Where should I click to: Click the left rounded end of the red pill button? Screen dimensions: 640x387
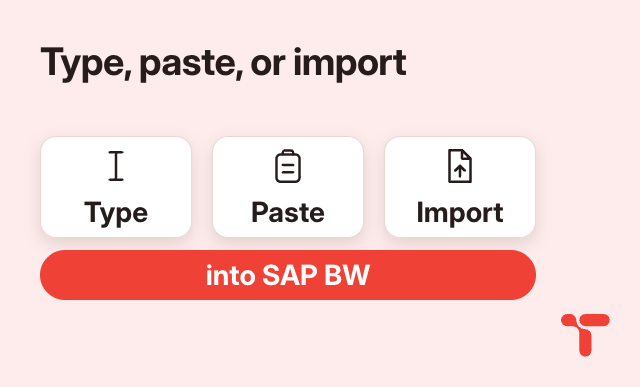55,275
